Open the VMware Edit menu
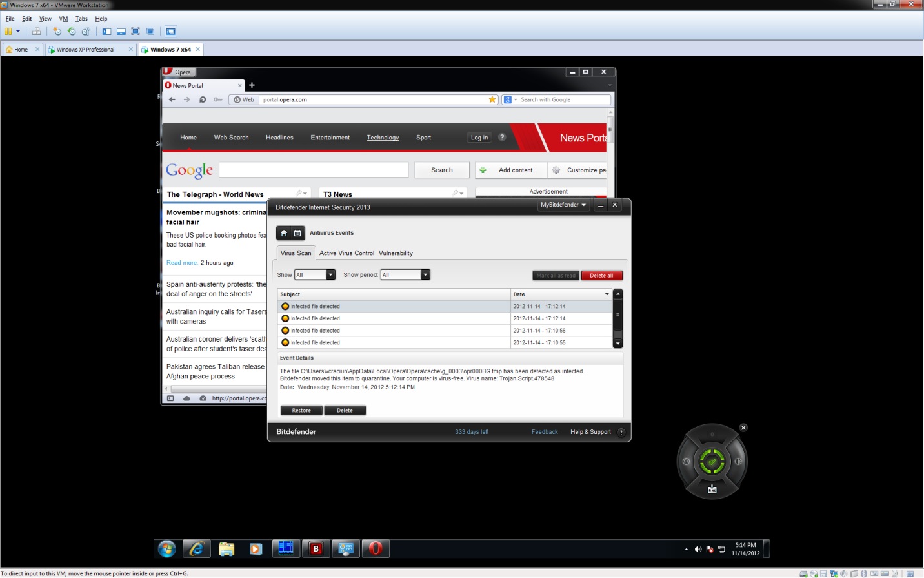The height and width of the screenshot is (578, 924). [26, 19]
